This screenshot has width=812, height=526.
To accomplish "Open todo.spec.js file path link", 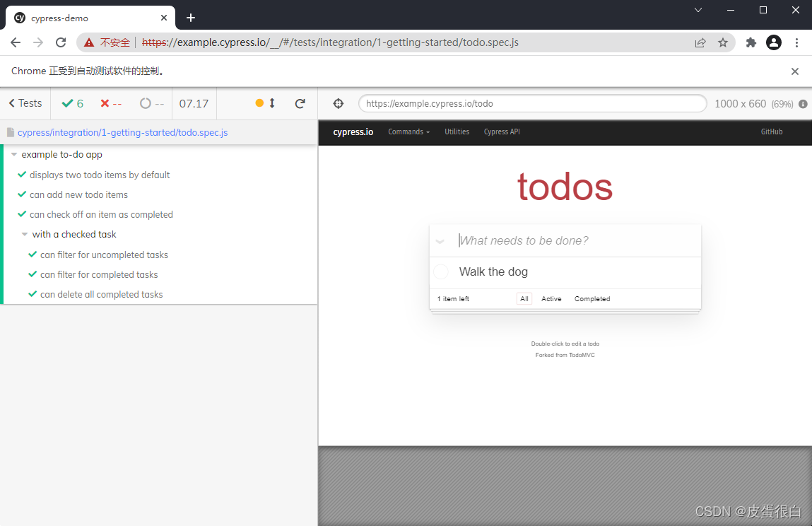I will [x=122, y=132].
